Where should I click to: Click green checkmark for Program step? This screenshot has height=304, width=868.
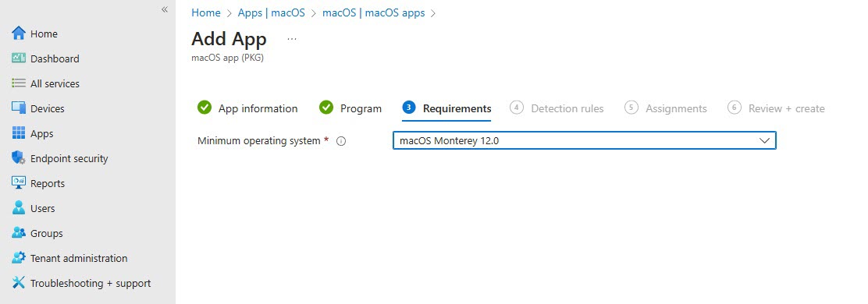pos(326,108)
